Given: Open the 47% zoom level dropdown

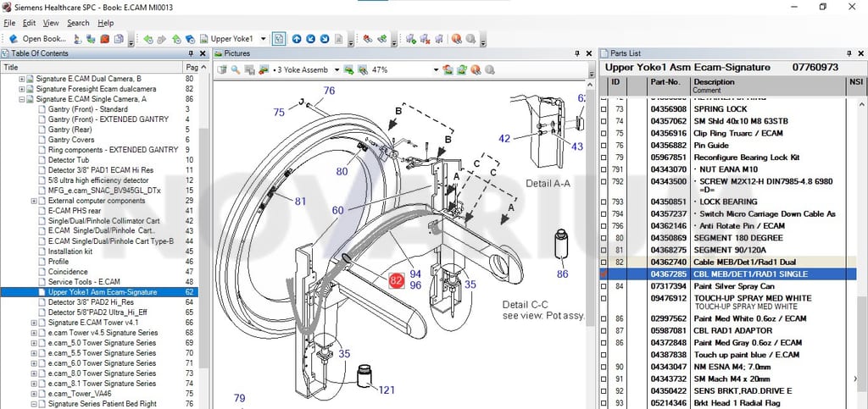Looking at the screenshot, I should click(x=436, y=69).
